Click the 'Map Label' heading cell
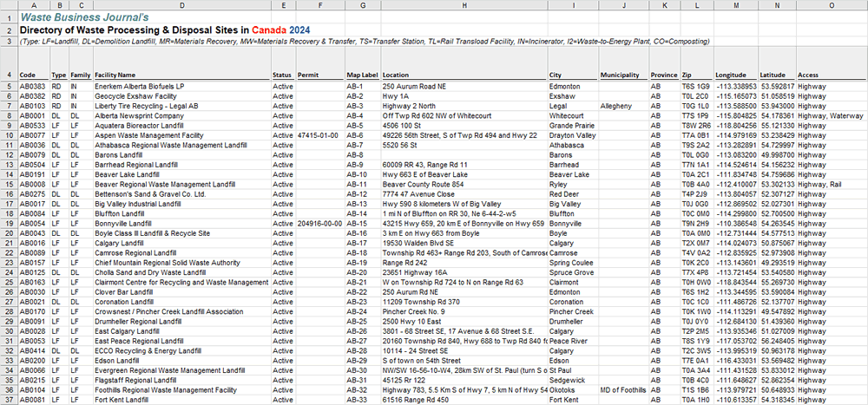 (363, 64)
